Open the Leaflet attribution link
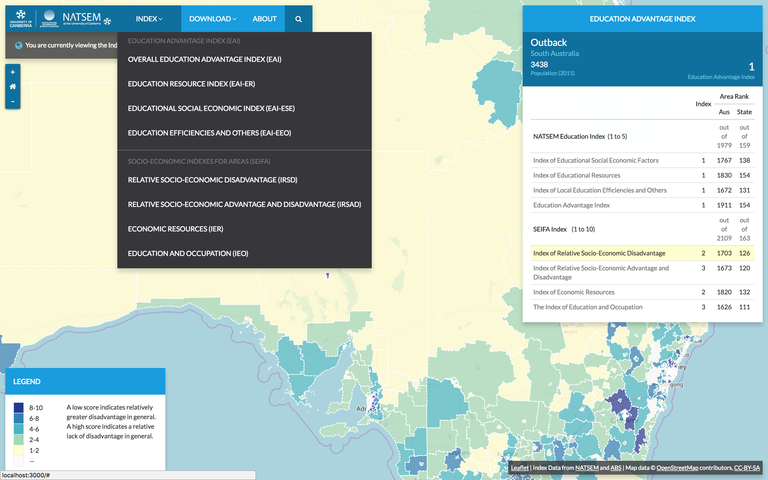The height and width of the screenshot is (480, 768). 519,467
